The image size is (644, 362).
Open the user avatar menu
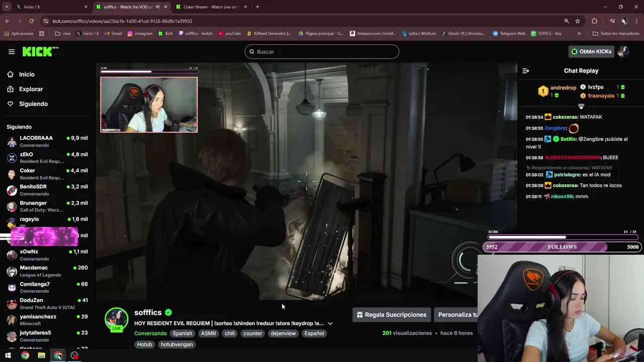[623, 51]
